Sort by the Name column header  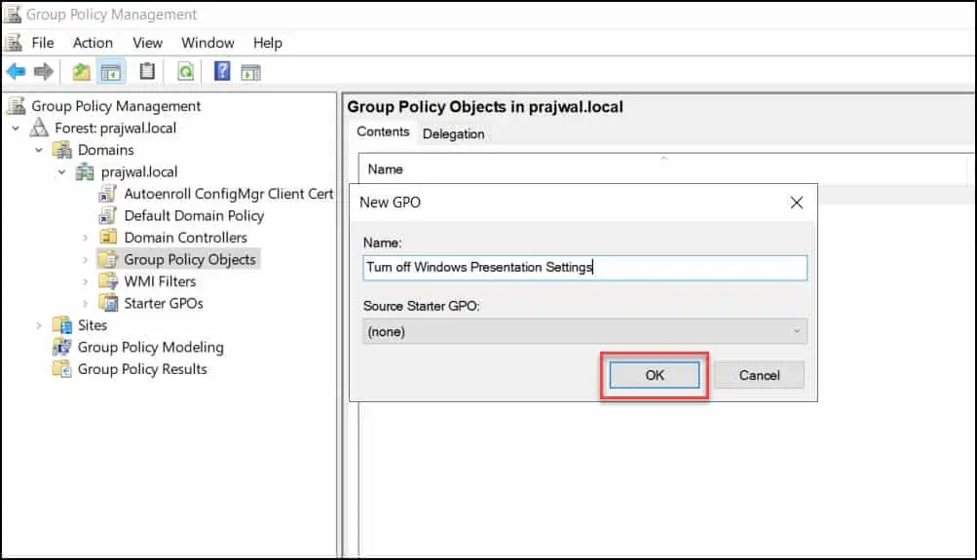pyautogui.click(x=663, y=168)
